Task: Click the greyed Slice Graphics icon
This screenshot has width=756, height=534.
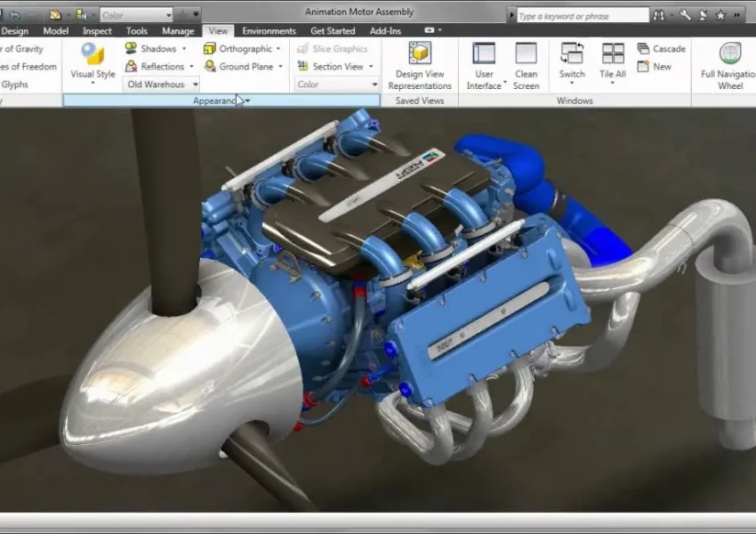Action: [x=302, y=48]
